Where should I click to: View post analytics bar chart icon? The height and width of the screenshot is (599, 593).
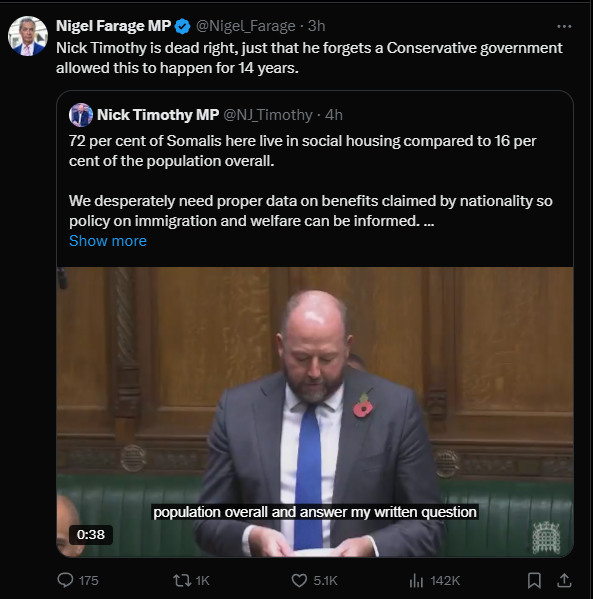[x=416, y=581]
